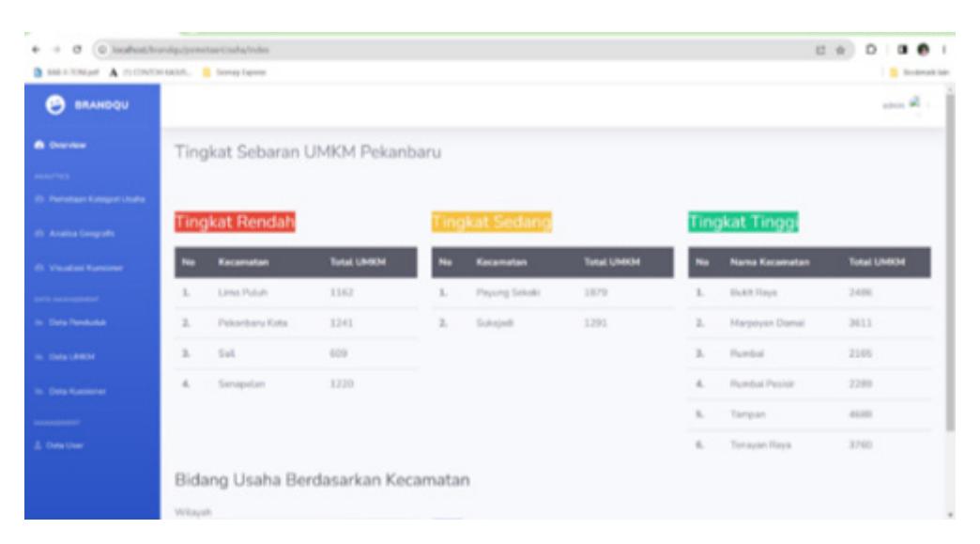The height and width of the screenshot is (544, 980).
Task: Open the Somay Lapane bookmark folder
Action: tap(235, 72)
